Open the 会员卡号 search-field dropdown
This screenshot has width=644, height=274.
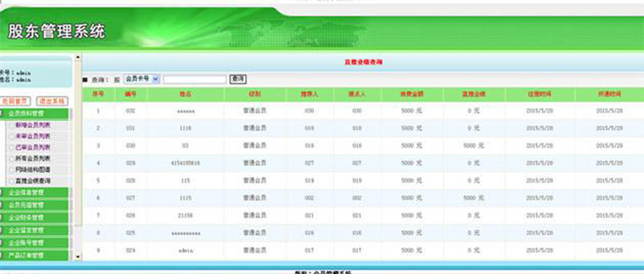pyautogui.click(x=141, y=78)
